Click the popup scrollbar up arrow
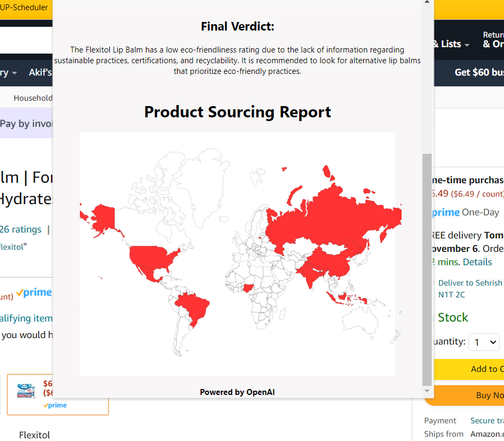 click(x=427, y=2)
